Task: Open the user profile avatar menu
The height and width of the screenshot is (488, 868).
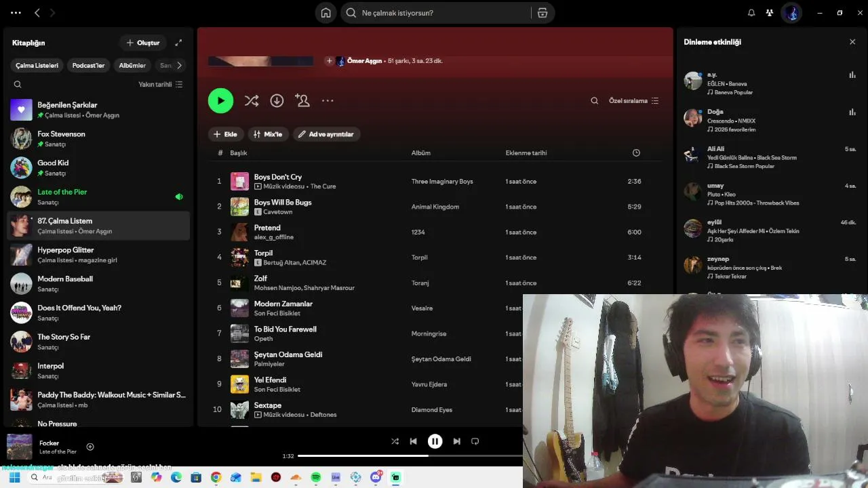Action: pos(792,13)
